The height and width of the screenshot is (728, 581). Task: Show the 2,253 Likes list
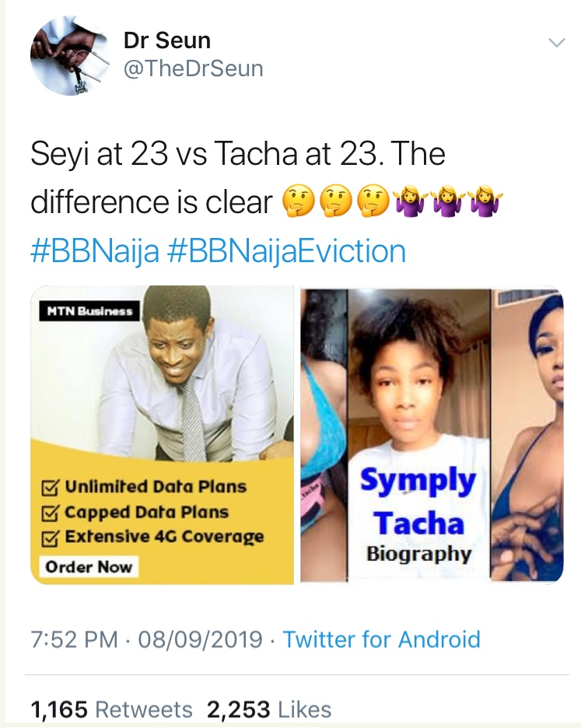(x=268, y=709)
